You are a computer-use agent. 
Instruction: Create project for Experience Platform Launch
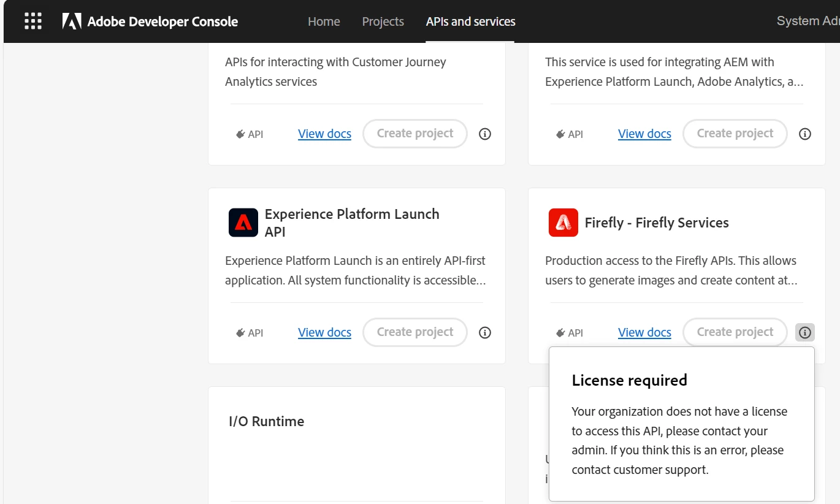pyautogui.click(x=415, y=332)
